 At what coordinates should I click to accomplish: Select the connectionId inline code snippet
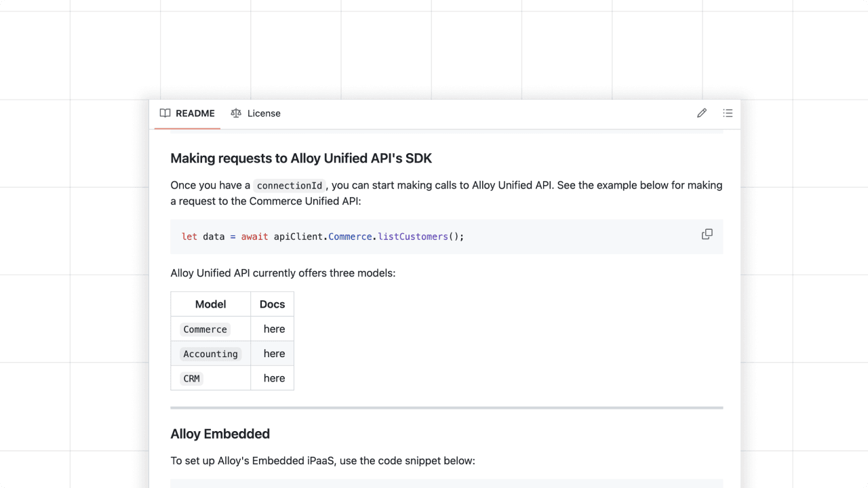tap(290, 185)
